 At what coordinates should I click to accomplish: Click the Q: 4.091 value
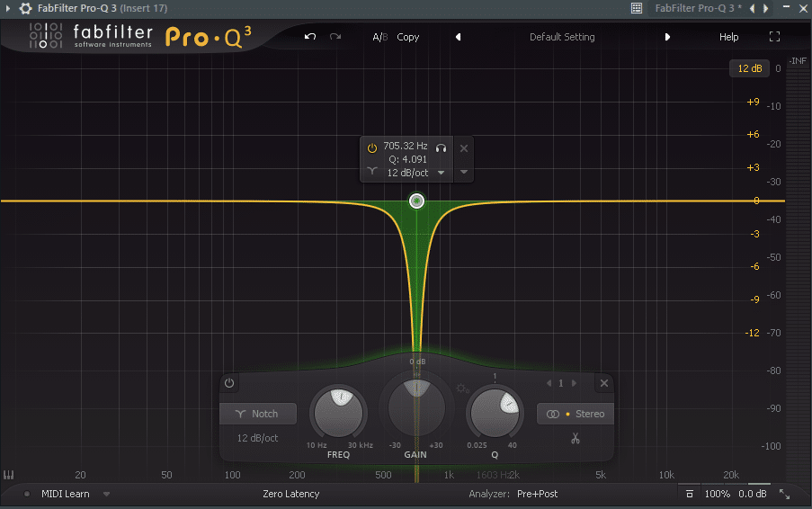click(408, 159)
